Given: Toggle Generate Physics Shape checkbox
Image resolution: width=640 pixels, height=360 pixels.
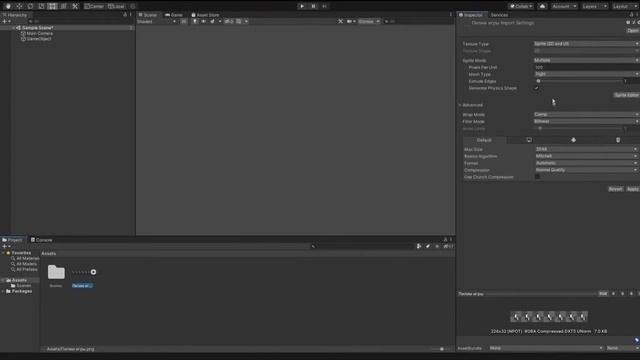Looking at the screenshot, I should click(x=537, y=88).
